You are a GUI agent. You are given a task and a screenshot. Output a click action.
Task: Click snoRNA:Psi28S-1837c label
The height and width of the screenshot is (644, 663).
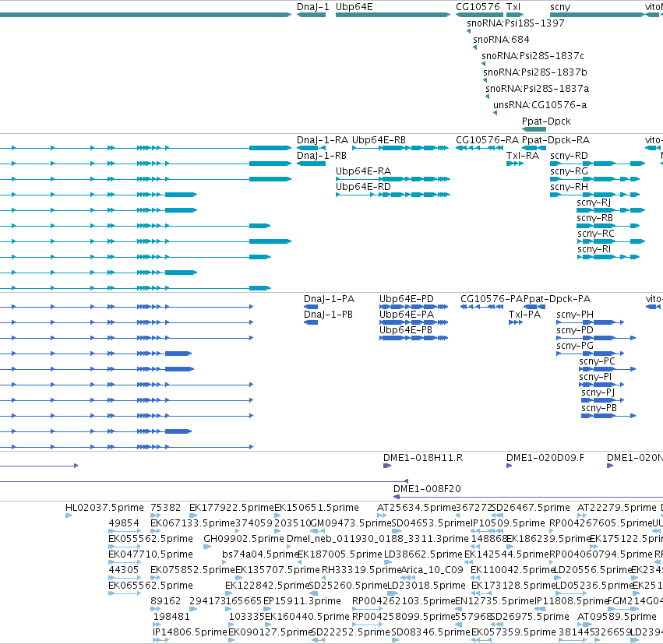533,56
